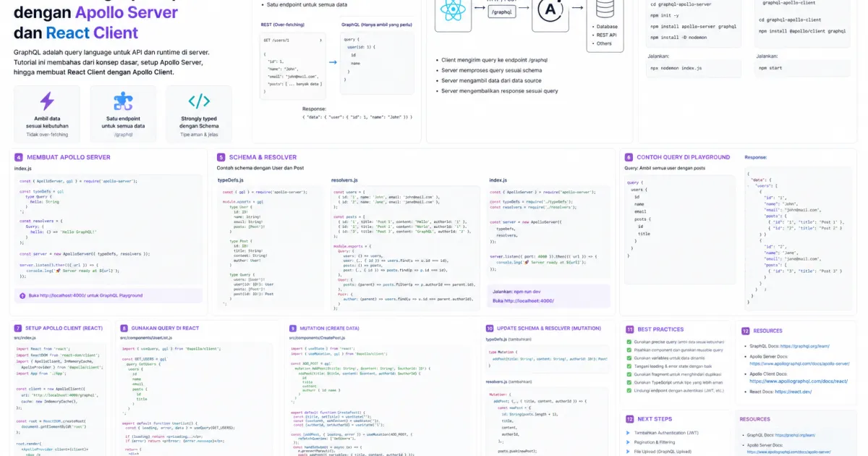Click the code brackets 'Strongly typed' icon
Image resolution: width=868 pixels, height=456 pixels.
coord(199,101)
